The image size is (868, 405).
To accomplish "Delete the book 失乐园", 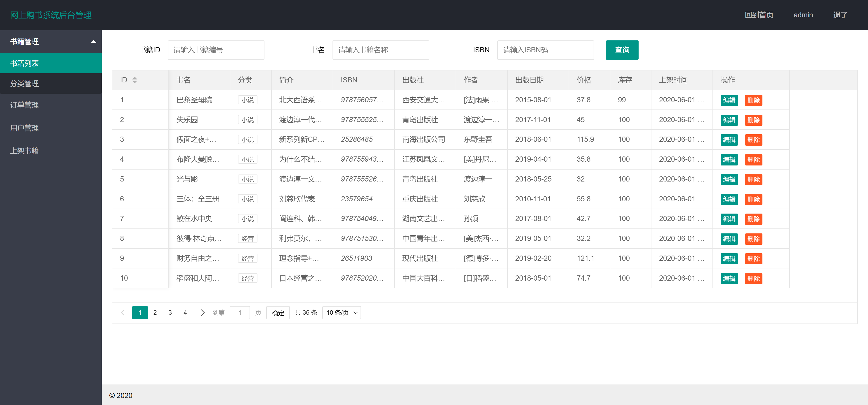I will pyautogui.click(x=754, y=120).
